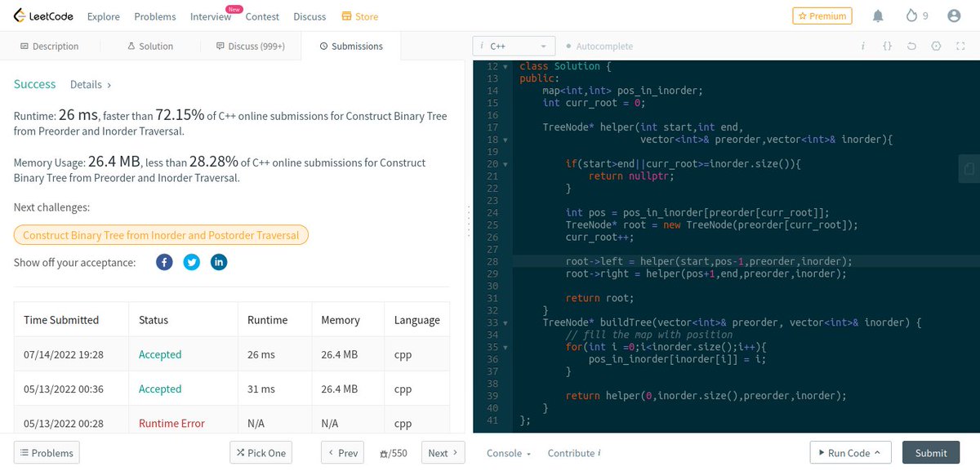
Task: Expand the Console panel
Action: point(509,453)
